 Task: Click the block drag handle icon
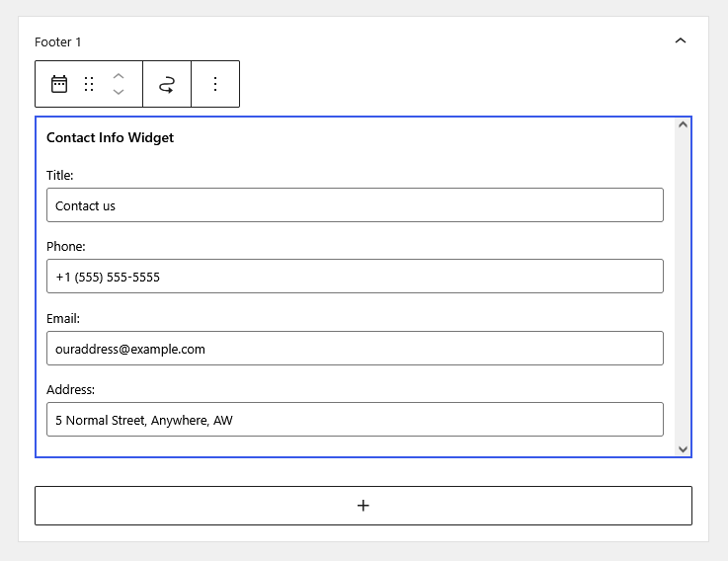coord(89,84)
